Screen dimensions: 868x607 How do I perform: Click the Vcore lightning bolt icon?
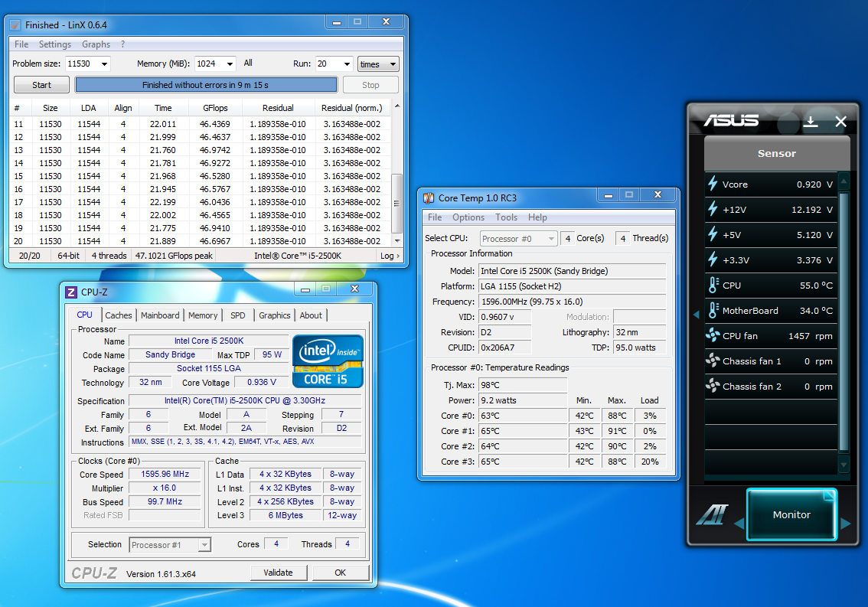[713, 184]
